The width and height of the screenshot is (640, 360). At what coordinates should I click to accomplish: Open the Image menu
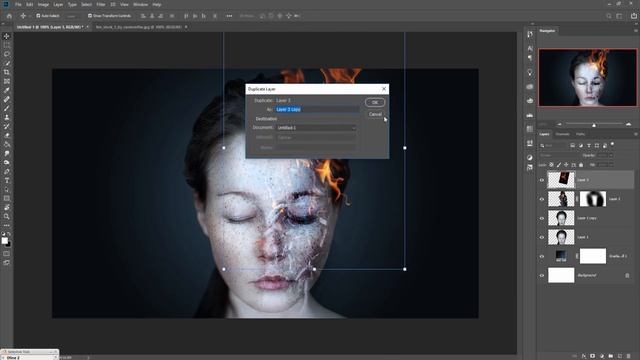(x=43, y=4)
